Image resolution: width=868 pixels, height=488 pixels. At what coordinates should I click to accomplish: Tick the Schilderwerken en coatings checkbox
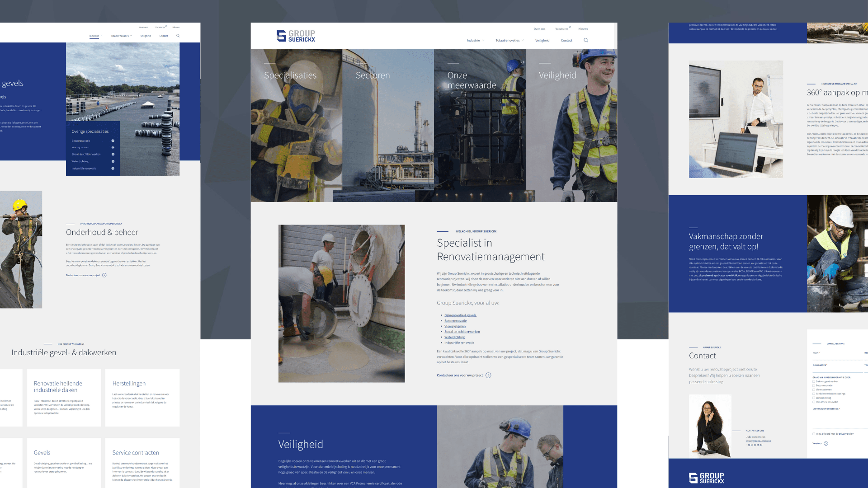814,394
